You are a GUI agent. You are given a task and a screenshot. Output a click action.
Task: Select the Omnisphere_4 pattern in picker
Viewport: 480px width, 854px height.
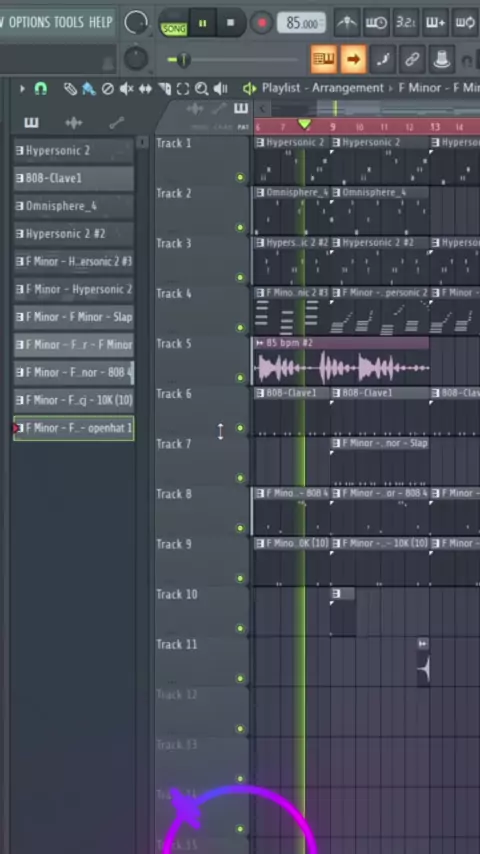[x=74, y=206]
